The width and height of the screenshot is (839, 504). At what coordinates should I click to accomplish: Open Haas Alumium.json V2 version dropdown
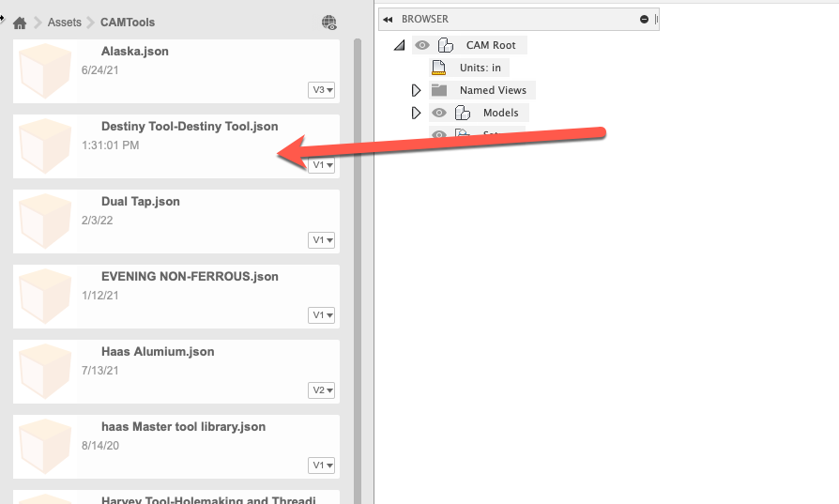pos(322,390)
